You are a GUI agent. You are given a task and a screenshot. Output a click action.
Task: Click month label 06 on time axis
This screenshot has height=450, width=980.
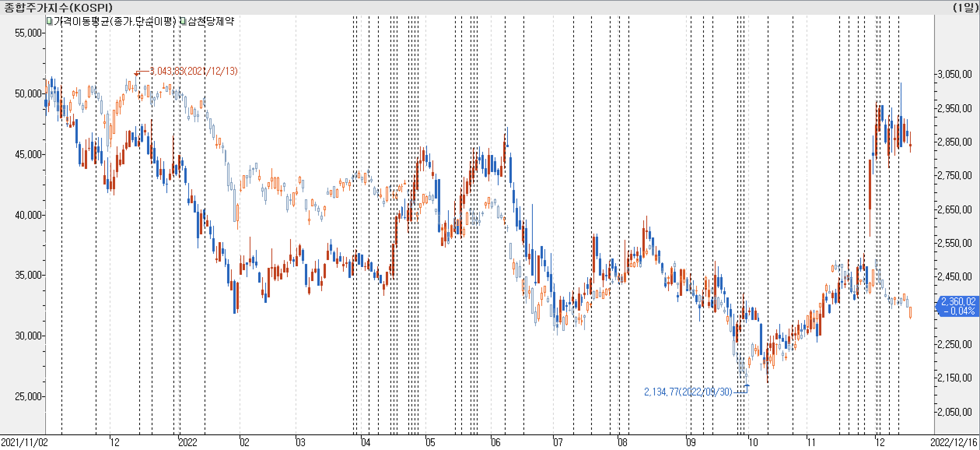[495, 443]
